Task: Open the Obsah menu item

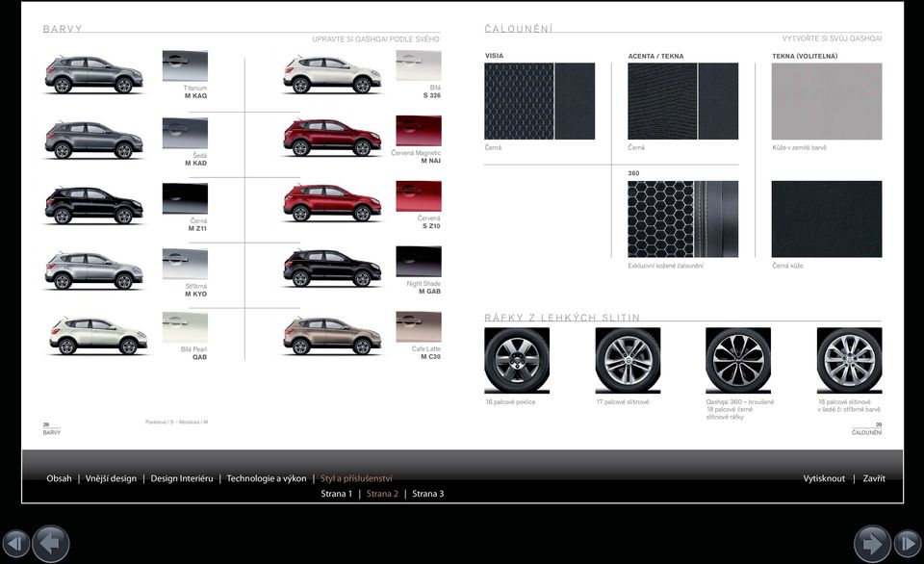Action: (x=59, y=478)
